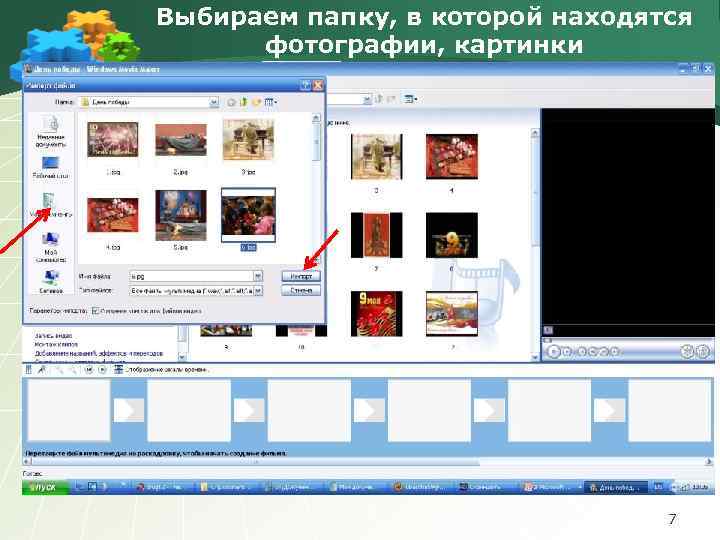Select clip 4 with flowers in collection
Viewport: 720px width, 540px height.
pos(452,157)
